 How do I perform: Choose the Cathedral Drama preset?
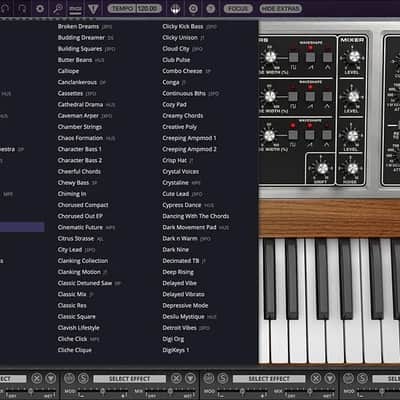[x=80, y=104]
